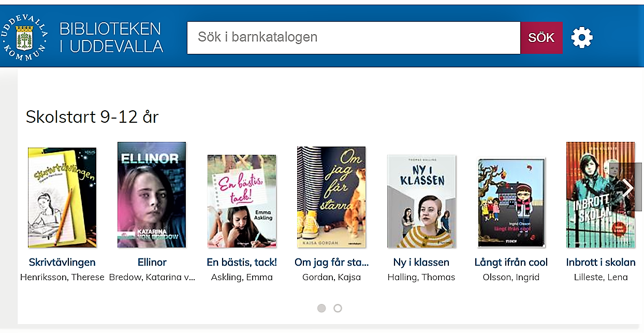Screen dimensions: 644x333
Task: Click the Om jag får sta... title link
Action: click(332, 262)
